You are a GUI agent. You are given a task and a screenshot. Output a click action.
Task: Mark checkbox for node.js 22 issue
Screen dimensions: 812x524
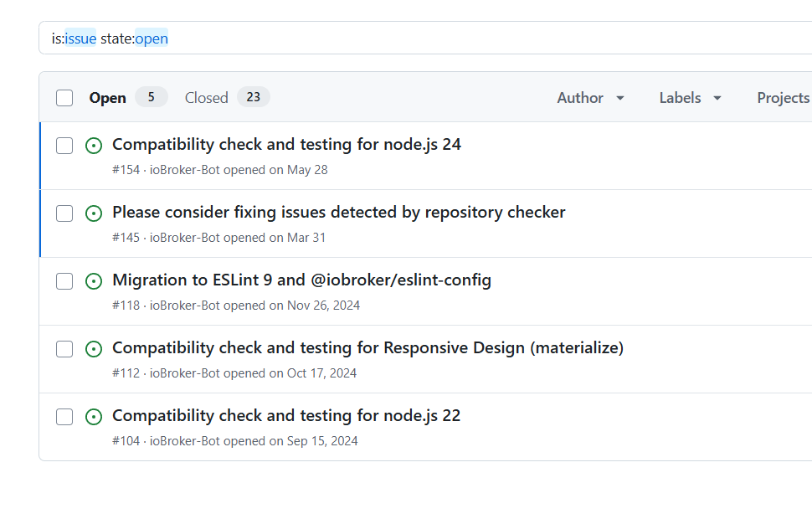tap(64, 417)
